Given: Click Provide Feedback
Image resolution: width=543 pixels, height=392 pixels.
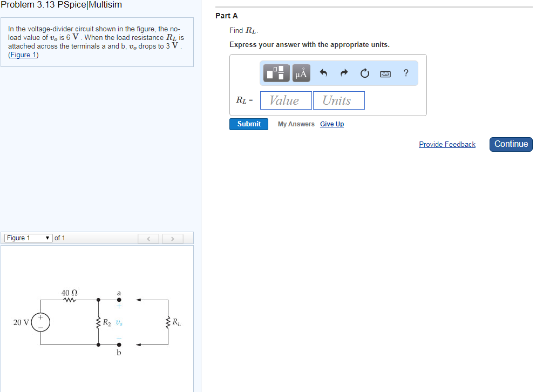Looking at the screenshot, I should pyautogui.click(x=447, y=144).
